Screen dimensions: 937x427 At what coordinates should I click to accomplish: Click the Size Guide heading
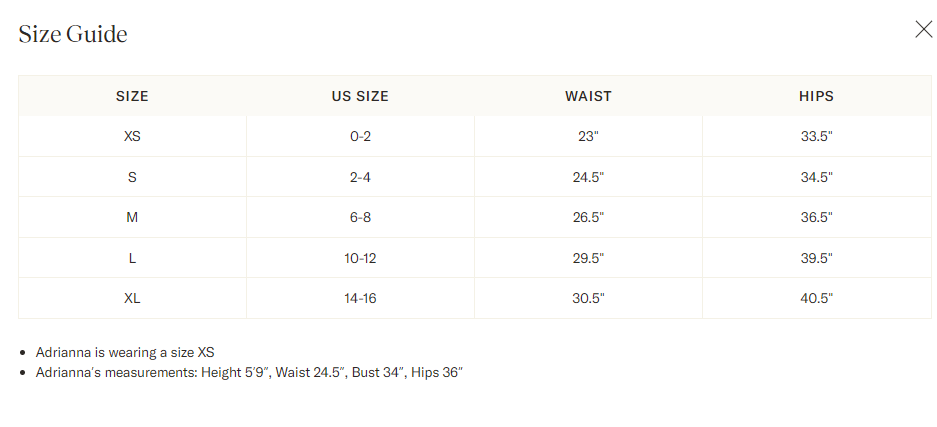[x=73, y=34]
